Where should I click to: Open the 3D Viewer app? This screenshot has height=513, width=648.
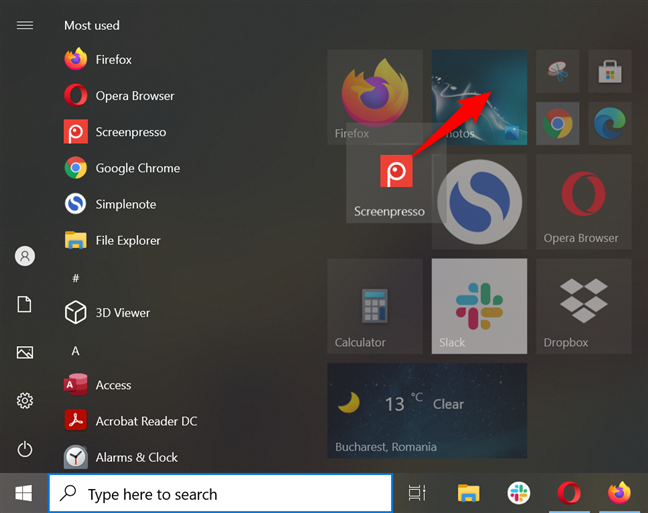pyautogui.click(x=107, y=313)
